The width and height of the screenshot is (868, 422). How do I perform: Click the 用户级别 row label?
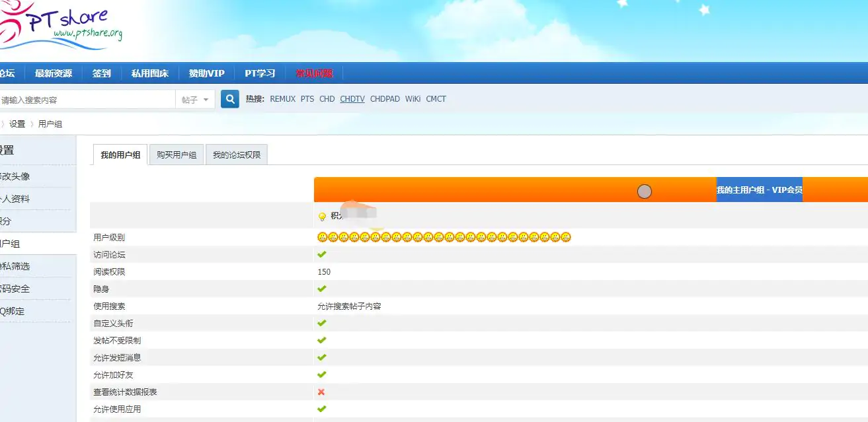click(x=109, y=237)
